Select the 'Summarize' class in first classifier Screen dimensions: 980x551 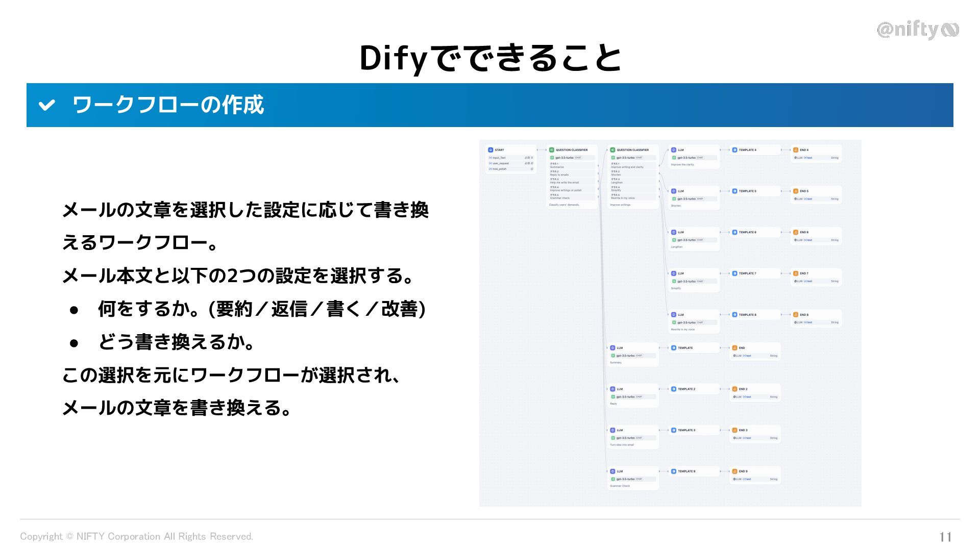coord(557,167)
